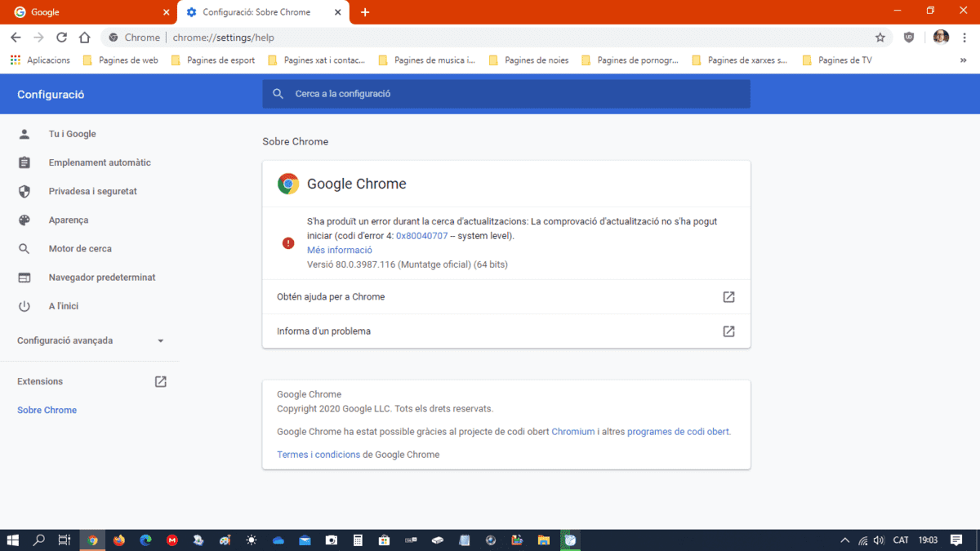
Task: Click the CAT language indicator
Action: coord(901,540)
